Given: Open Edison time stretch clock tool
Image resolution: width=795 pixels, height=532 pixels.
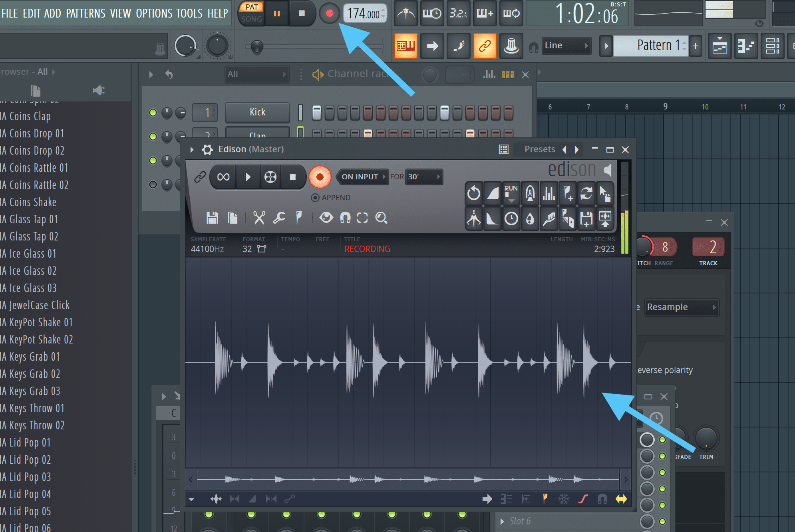Looking at the screenshot, I should [x=511, y=218].
